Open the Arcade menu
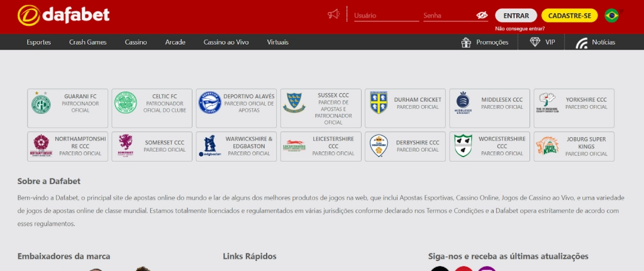The image size is (644, 271). click(175, 42)
